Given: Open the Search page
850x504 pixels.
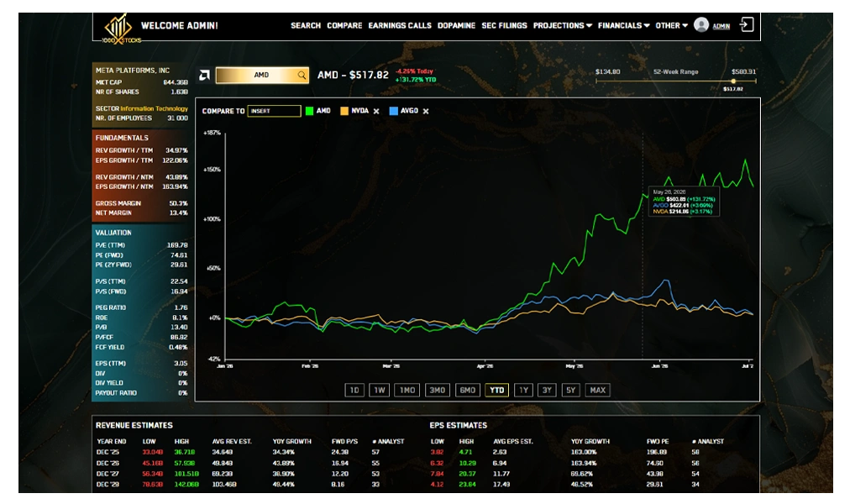Looking at the screenshot, I should tap(305, 25).
